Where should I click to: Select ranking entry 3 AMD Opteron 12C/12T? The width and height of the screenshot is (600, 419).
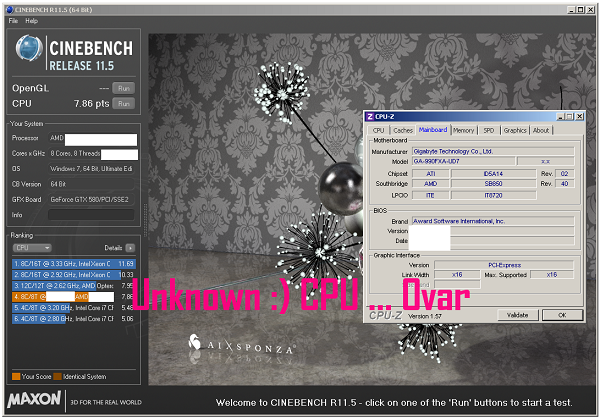point(74,286)
